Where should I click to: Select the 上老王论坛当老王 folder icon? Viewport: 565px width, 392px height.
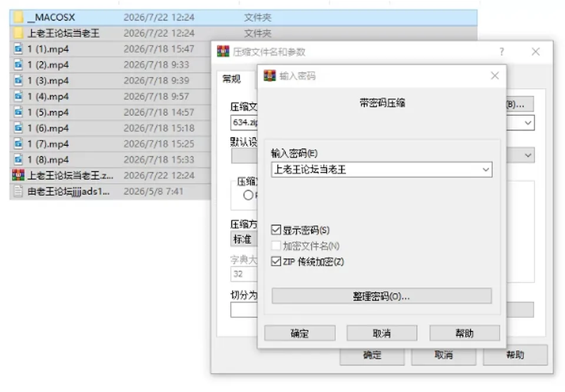[18, 33]
